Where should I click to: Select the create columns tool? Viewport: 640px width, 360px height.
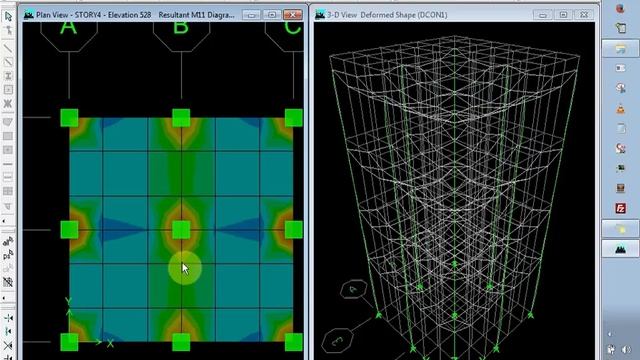tap(8, 76)
